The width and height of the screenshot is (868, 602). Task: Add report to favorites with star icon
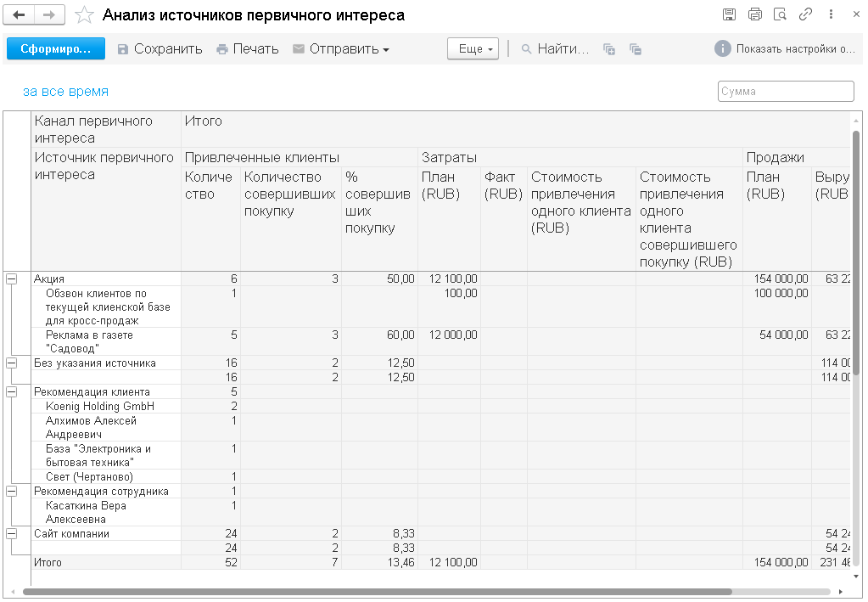pos(84,15)
